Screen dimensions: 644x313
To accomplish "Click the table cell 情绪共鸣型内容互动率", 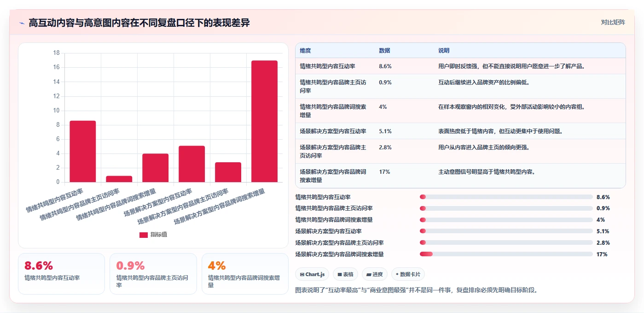I will (327, 66).
